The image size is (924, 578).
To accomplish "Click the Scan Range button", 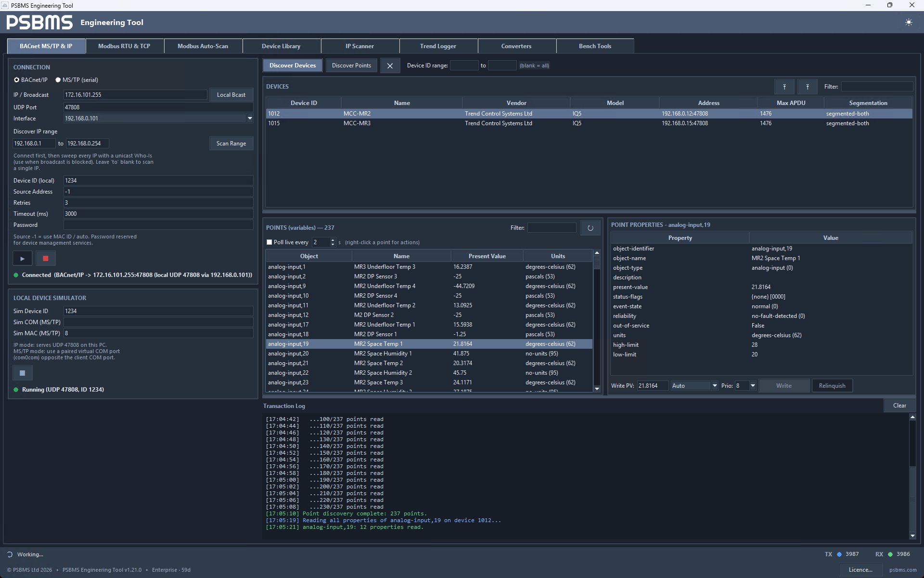I will 231,144.
